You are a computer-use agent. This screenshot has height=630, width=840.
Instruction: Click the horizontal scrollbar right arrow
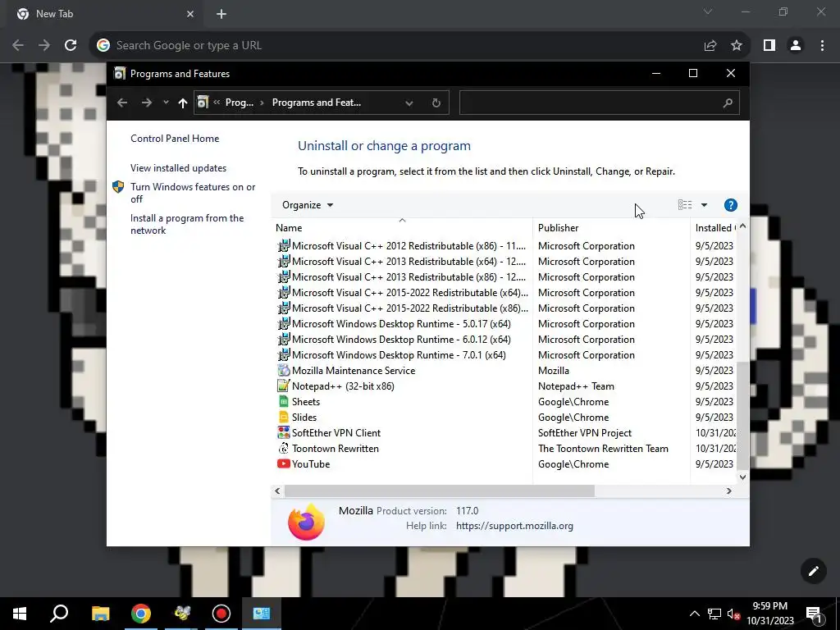click(x=728, y=491)
